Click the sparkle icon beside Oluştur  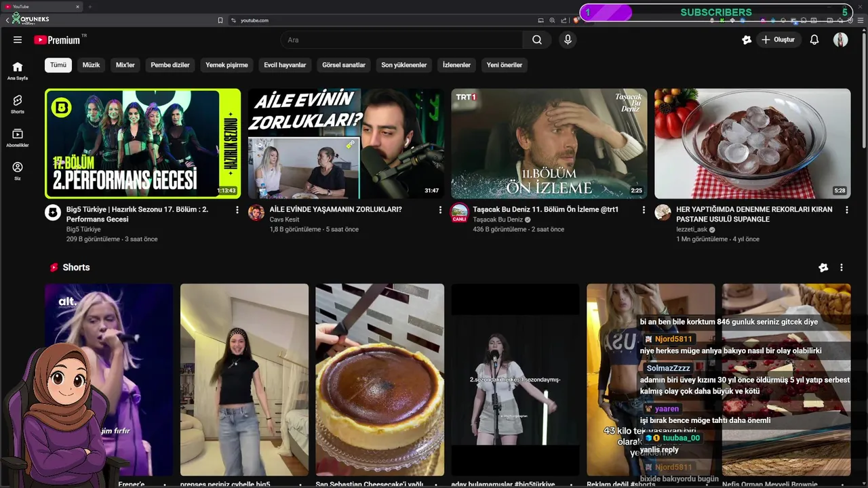tap(747, 40)
